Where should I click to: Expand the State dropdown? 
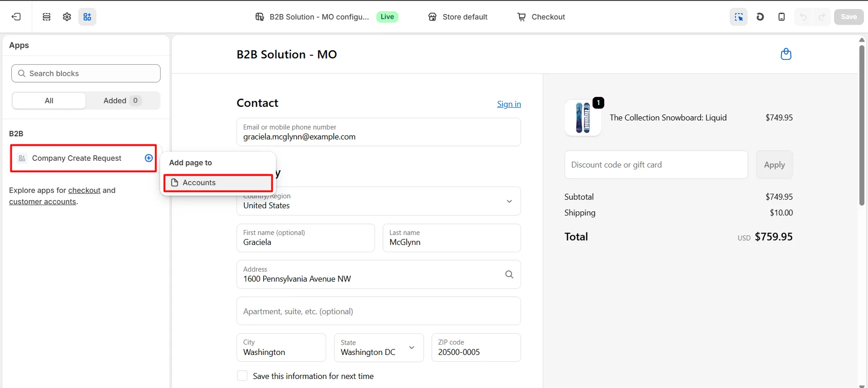(x=379, y=348)
